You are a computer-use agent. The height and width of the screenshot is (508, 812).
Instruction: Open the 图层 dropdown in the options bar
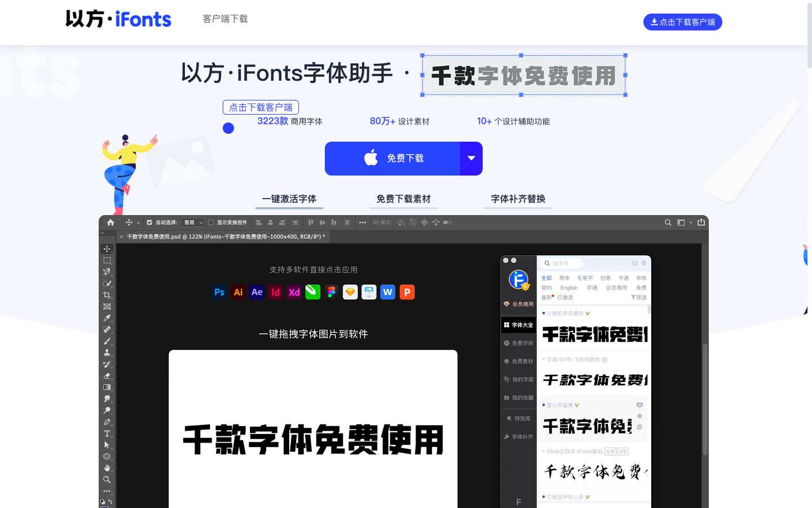pos(192,222)
